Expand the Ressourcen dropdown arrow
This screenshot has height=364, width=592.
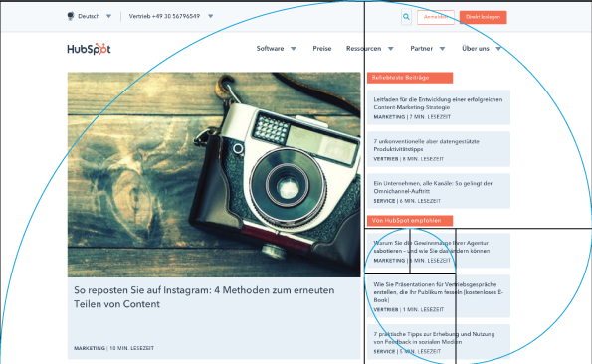[x=391, y=49]
